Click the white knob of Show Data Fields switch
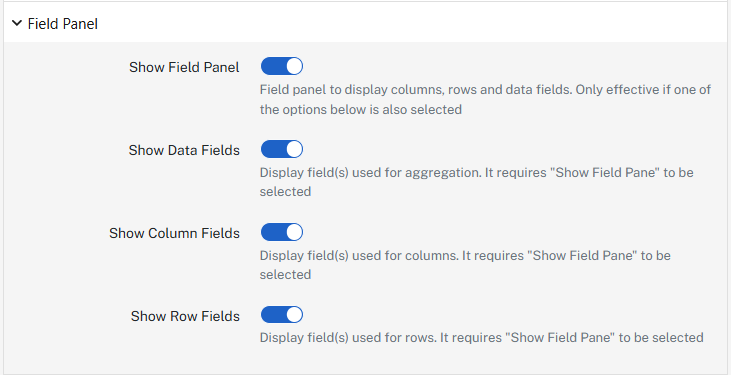 (294, 149)
